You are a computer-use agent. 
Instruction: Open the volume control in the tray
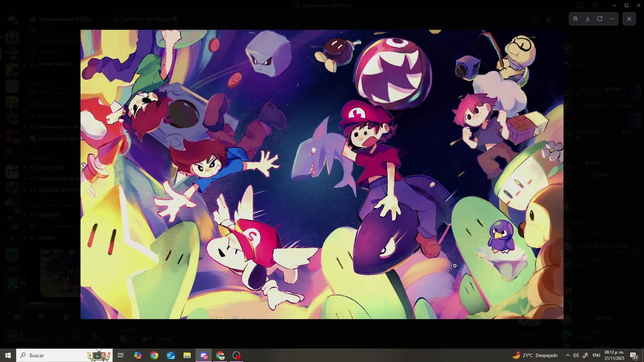[576, 355]
